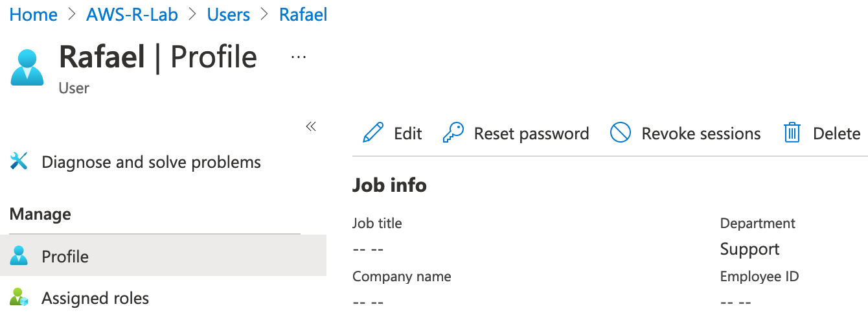Click the Assigned roles icon in sidebar
This screenshot has height=324, width=868.
click(x=19, y=297)
